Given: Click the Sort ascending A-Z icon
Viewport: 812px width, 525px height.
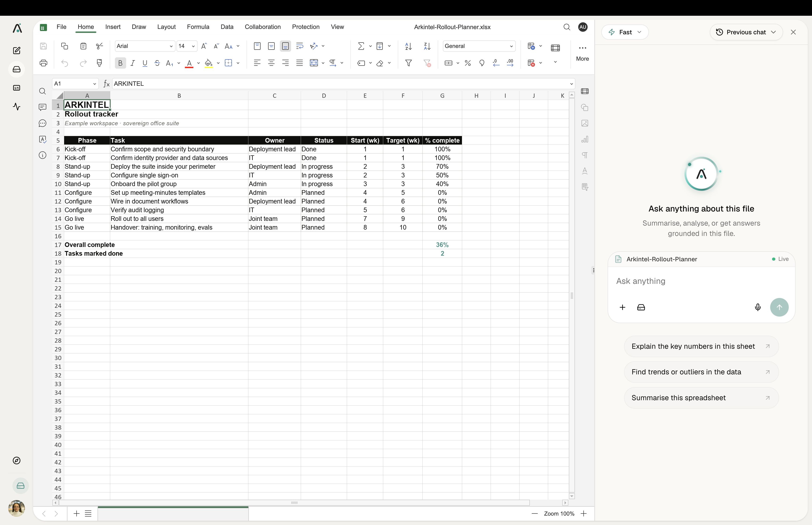Looking at the screenshot, I should [x=408, y=46].
